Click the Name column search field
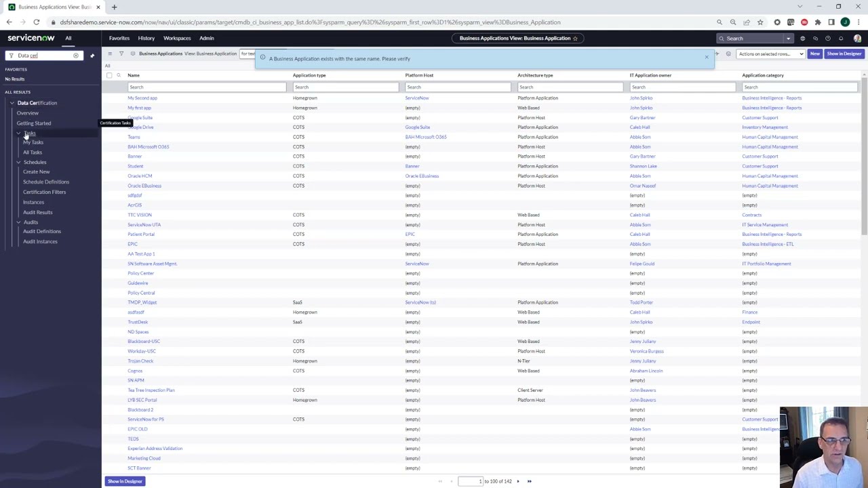The width and height of the screenshot is (868, 488). [207, 87]
